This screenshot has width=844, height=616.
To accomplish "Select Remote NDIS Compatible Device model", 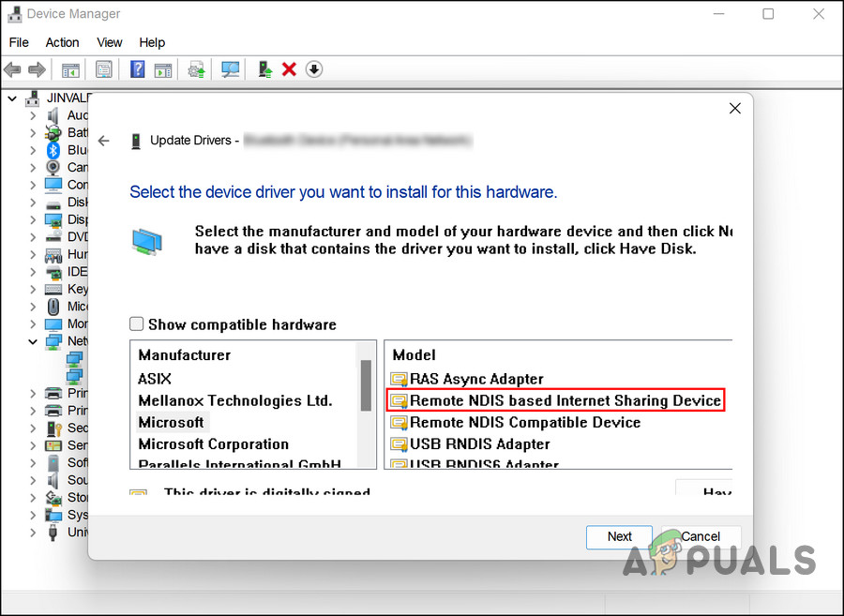I will 525,422.
